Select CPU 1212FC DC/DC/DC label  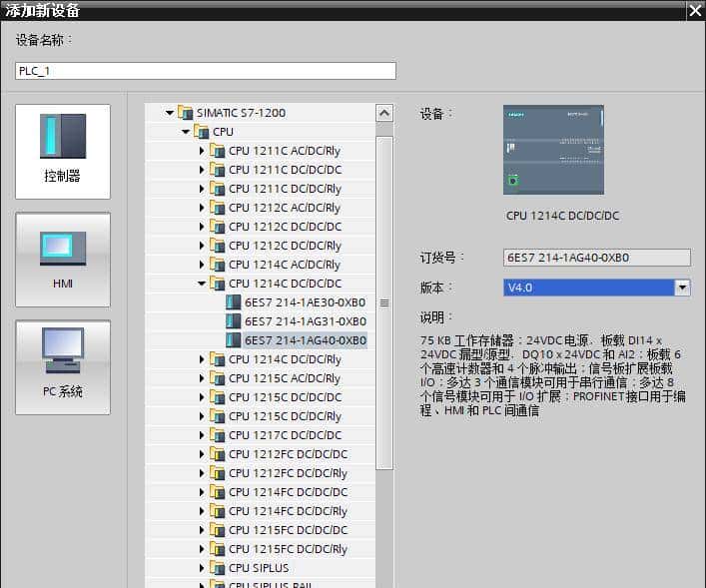pyautogui.click(x=289, y=454)
